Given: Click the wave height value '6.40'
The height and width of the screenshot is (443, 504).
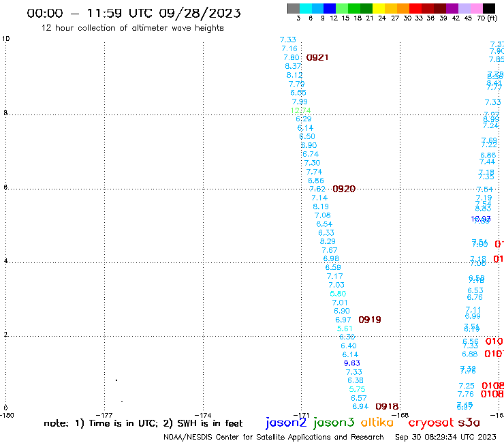Looking at the screenshot, I should 349,346.
